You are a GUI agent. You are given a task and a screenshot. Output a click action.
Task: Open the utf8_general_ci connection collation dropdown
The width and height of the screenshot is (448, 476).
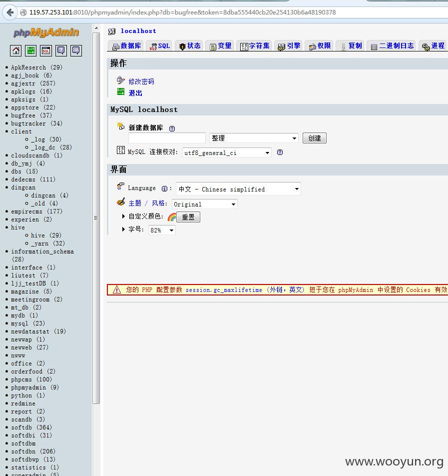pos(227,152)
